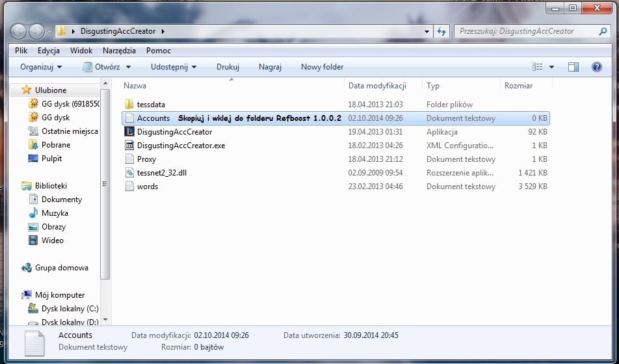This screenshot has height=364, width=619.
Task: Open the Udostępnij dropdown
Action: (174, 67)
